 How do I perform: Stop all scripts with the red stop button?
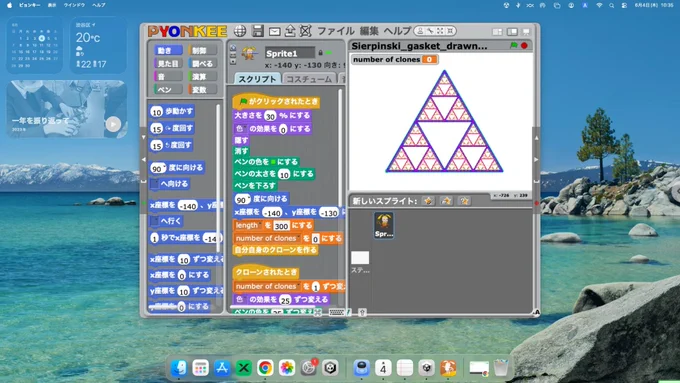pyautogui.click(x=524, y=45)
